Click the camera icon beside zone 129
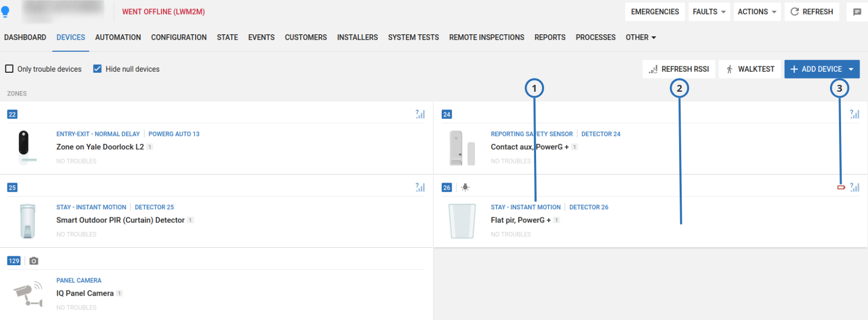The width and height of the screenshot is (868, 320). (x=34, y=261)
